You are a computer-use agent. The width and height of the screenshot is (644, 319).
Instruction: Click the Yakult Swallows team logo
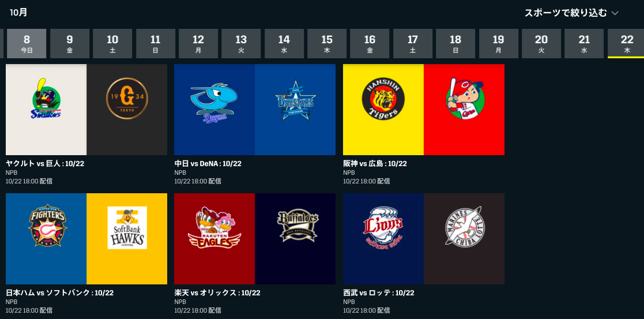click(46, 99)
